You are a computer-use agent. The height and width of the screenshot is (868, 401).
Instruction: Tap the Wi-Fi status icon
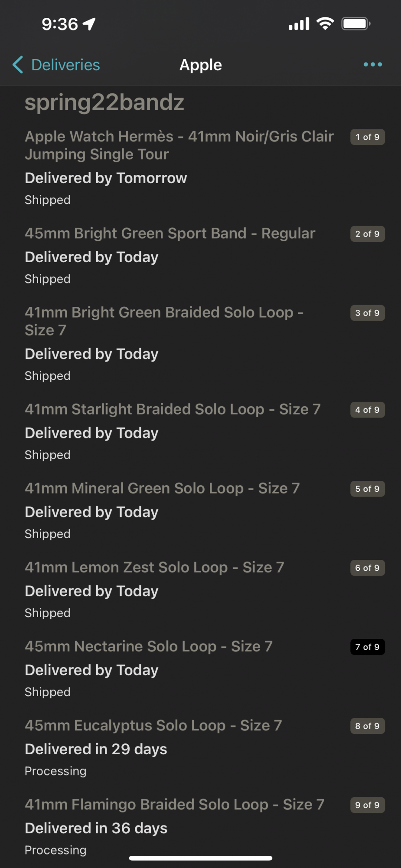pyautogui.click(x=325, y=23)
